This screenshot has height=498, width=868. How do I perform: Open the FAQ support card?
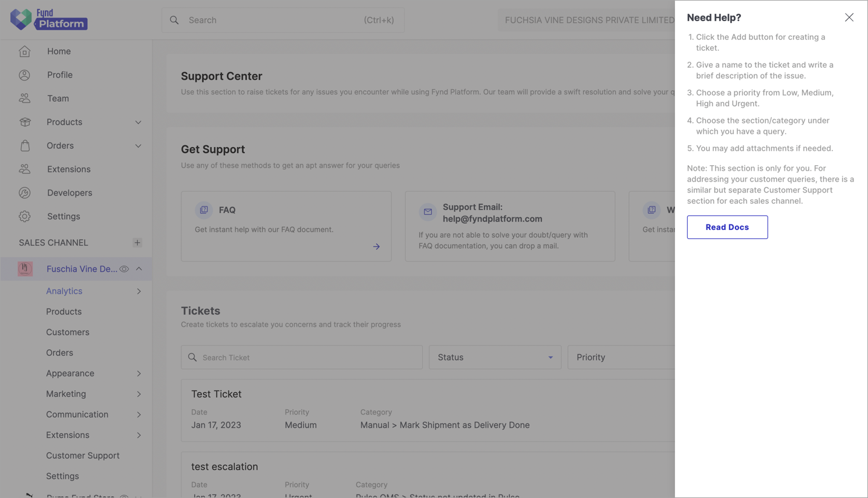286,226
